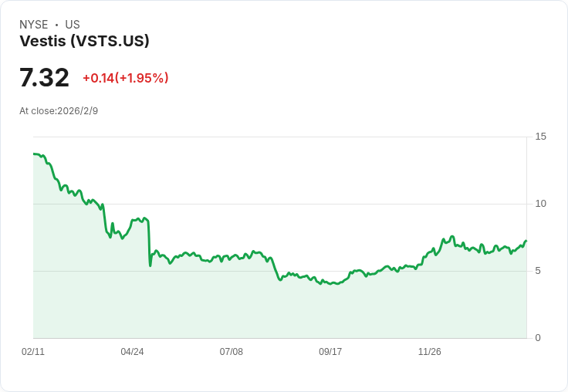The height and width of the screenshot is (392, 568).
Task: Click the 7.32 current price
Action: click(x=44, y=78)
